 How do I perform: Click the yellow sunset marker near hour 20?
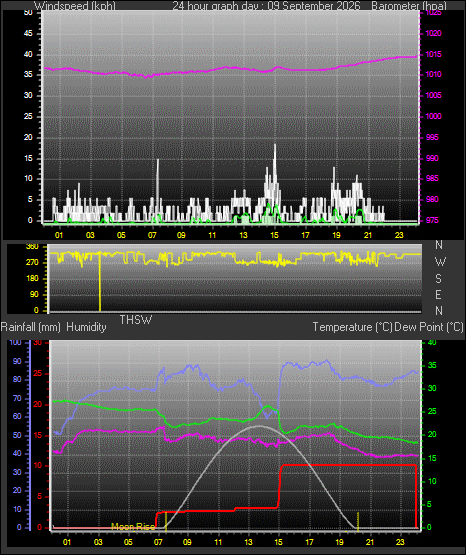click(358, 521)
